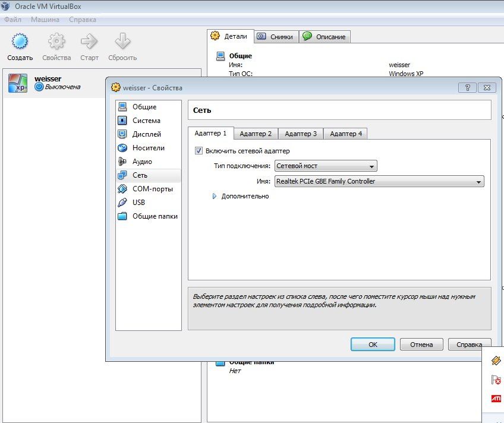Switch to the Описание tab
The width and height of the screenshot is (504, 423).
[x=325, y=37]
